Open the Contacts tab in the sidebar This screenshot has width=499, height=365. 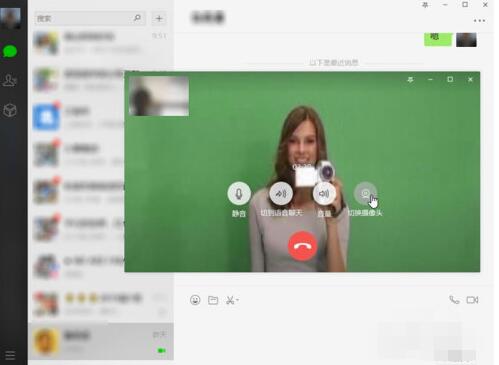[10, 80]
